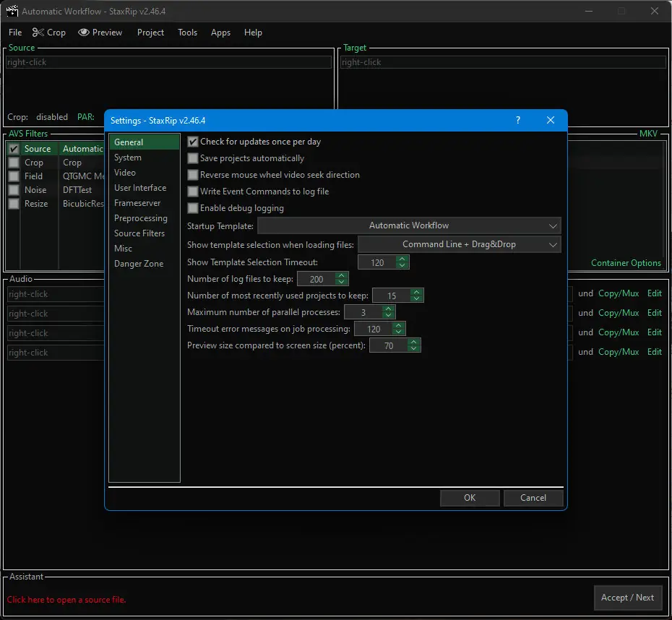Select the Frameserver settings category
Screen dimensions: 672x620
tap(144, 203)
